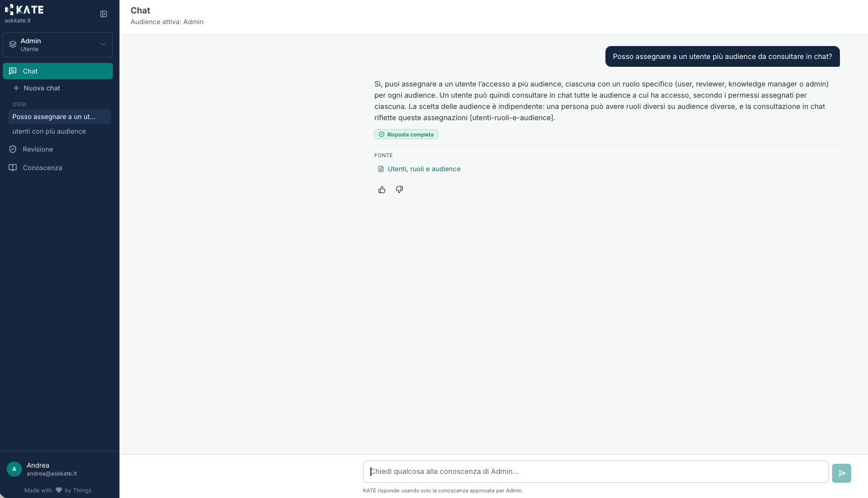Click the KATE logo
Screen dimensions: 868x498
pos(24,10)
